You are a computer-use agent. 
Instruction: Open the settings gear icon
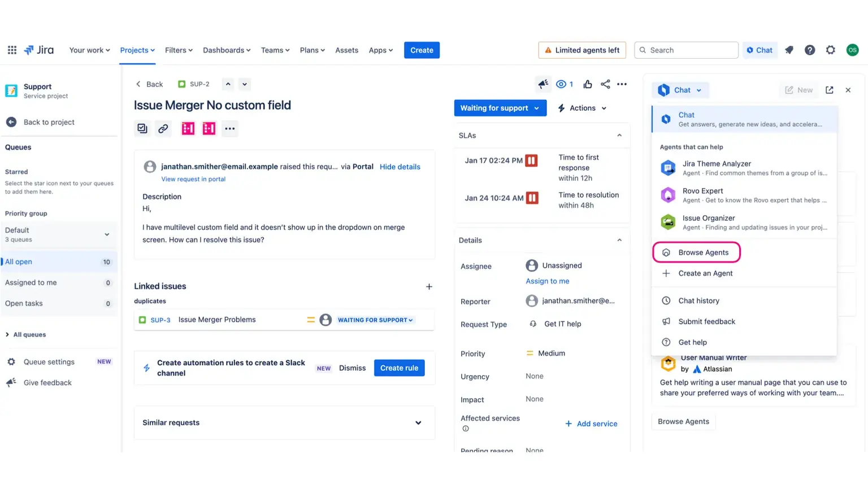[x=830, y=50]
